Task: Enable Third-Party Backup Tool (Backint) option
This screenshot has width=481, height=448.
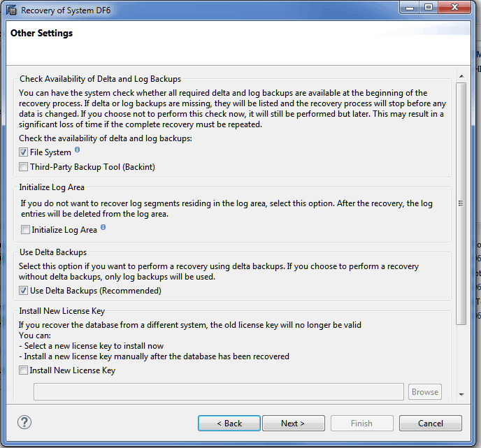Action: (24, 167)
